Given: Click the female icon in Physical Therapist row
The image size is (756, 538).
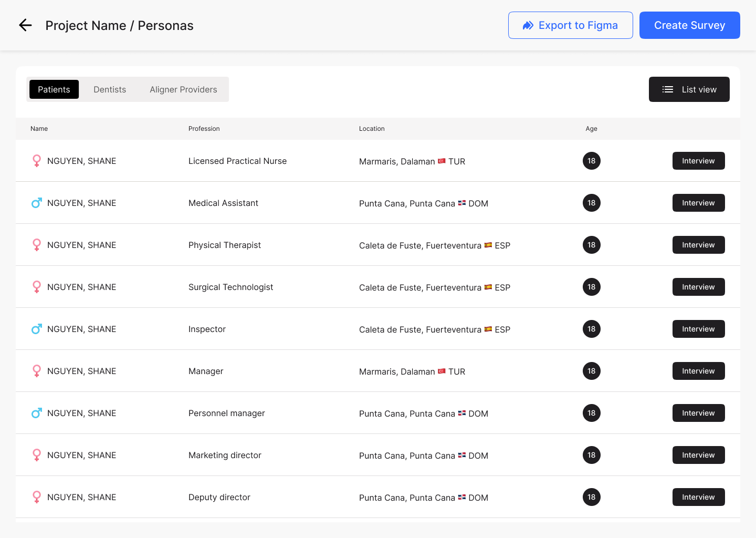Looking at the screenshot, I should click(37, 245).
